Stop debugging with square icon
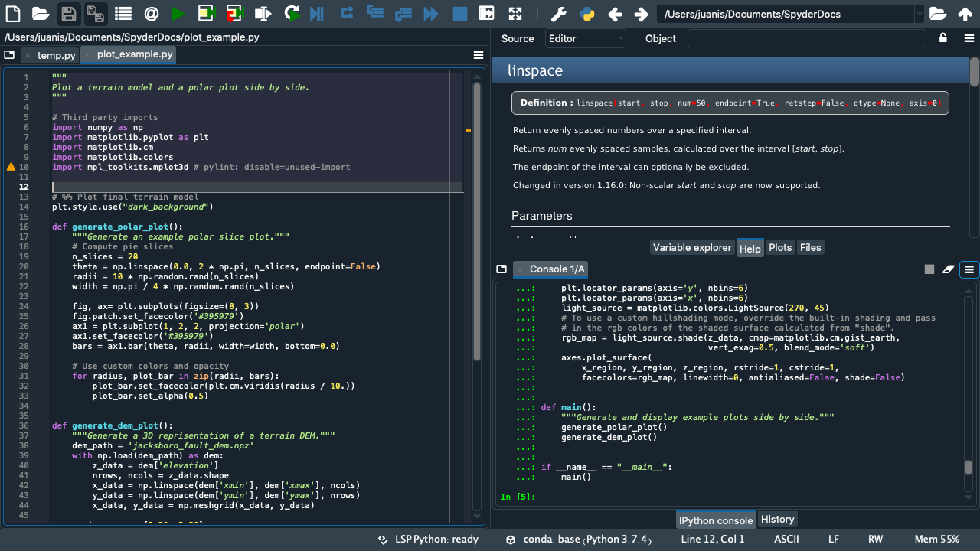The image size is (980, 551). point(459,13)
